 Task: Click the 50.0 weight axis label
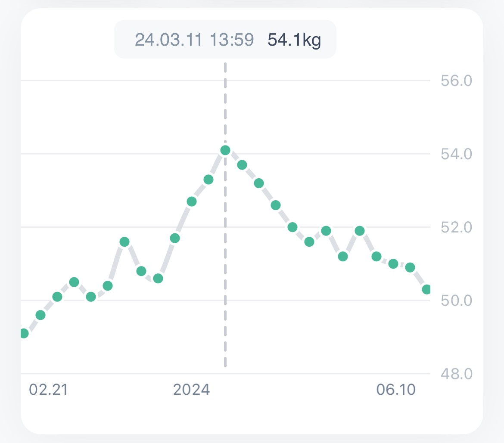(x=456, y=300)
